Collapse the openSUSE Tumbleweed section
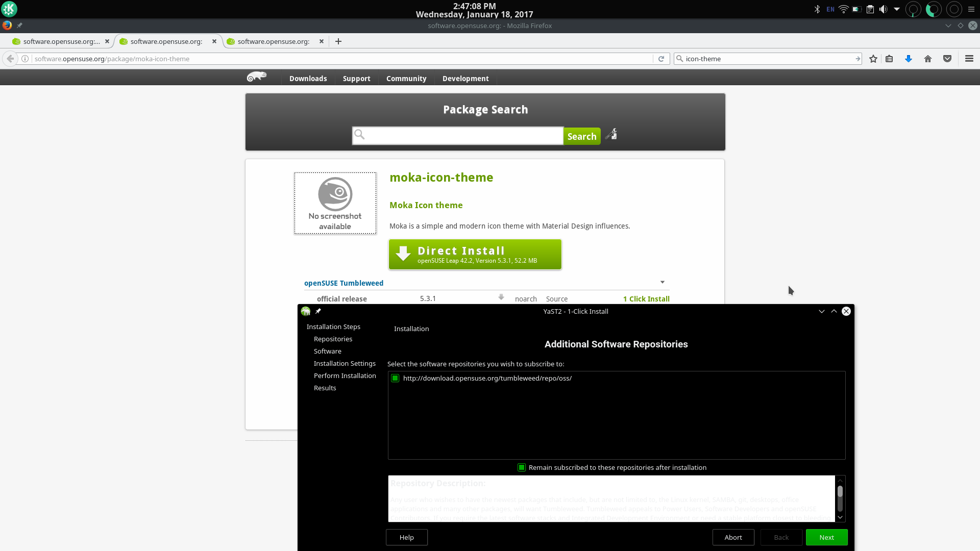 (663, 282)
